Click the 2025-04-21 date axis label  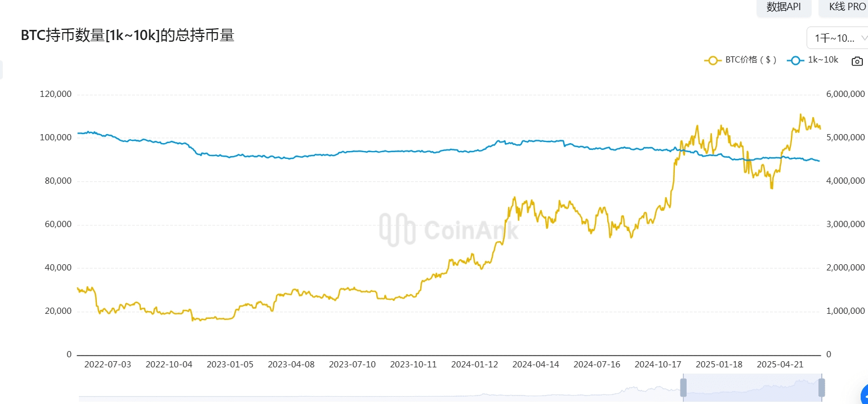pyautogui.click(x=780, y=365)
